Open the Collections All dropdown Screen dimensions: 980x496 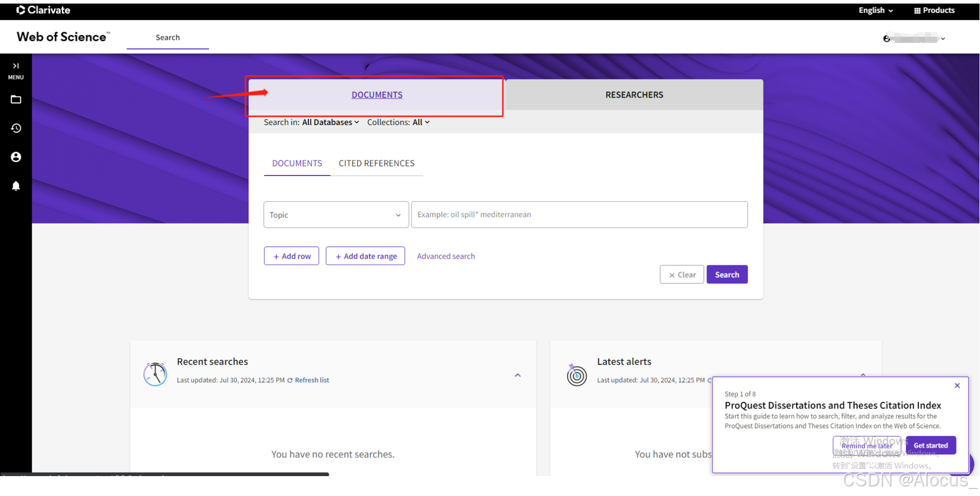click(421, 122)
